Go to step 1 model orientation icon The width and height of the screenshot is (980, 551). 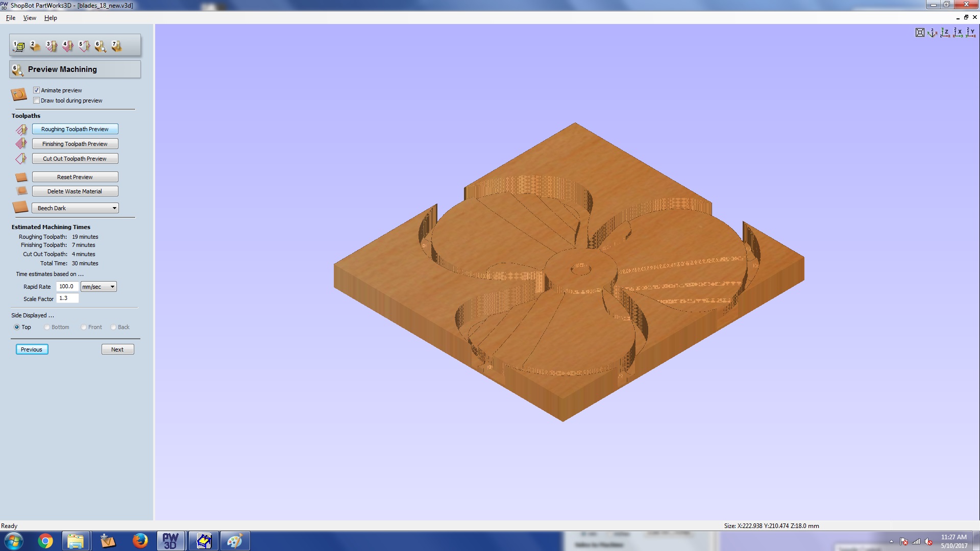point(19,46)
